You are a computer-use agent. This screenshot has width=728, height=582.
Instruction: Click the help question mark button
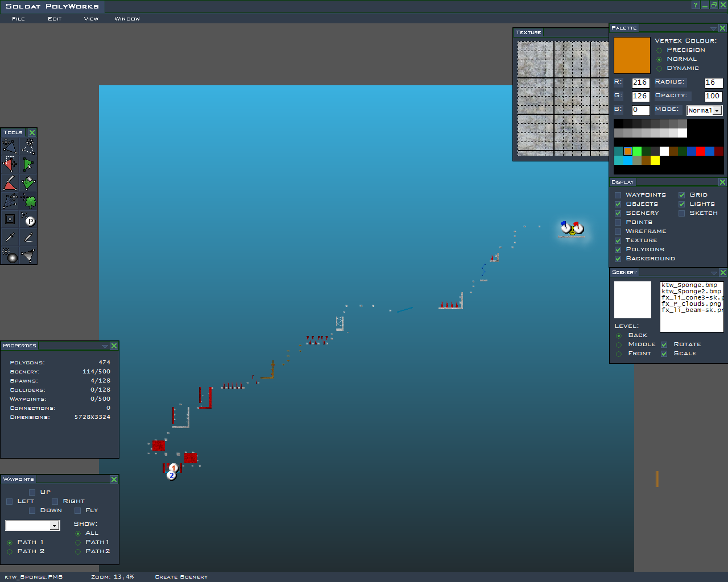point(695,5)
